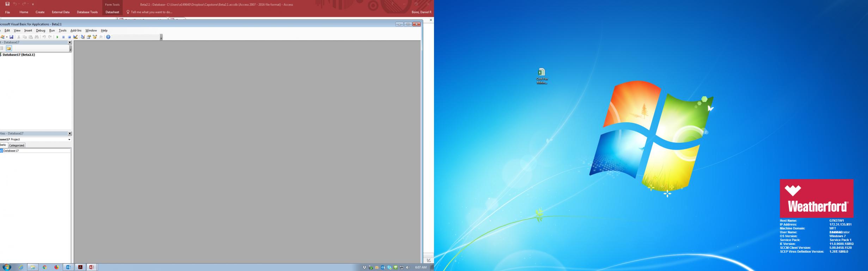This screenshot has height=271, width=868.
Task: Open the Help menu in VBA editor
Action: pos(104,31)
